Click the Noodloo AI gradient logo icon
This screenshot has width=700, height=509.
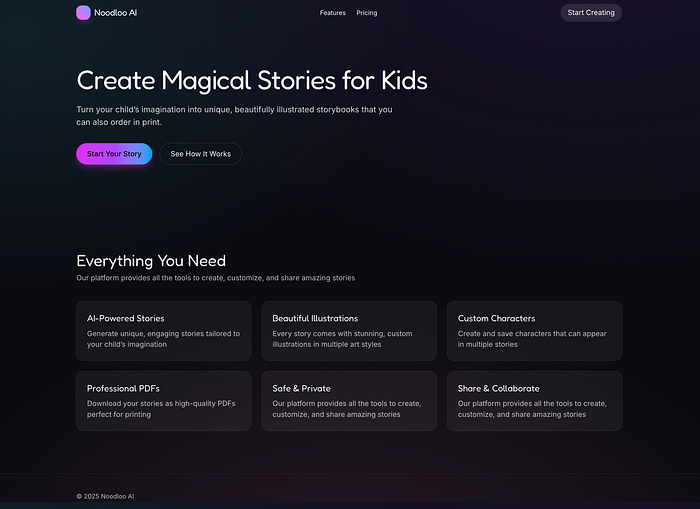83,13
